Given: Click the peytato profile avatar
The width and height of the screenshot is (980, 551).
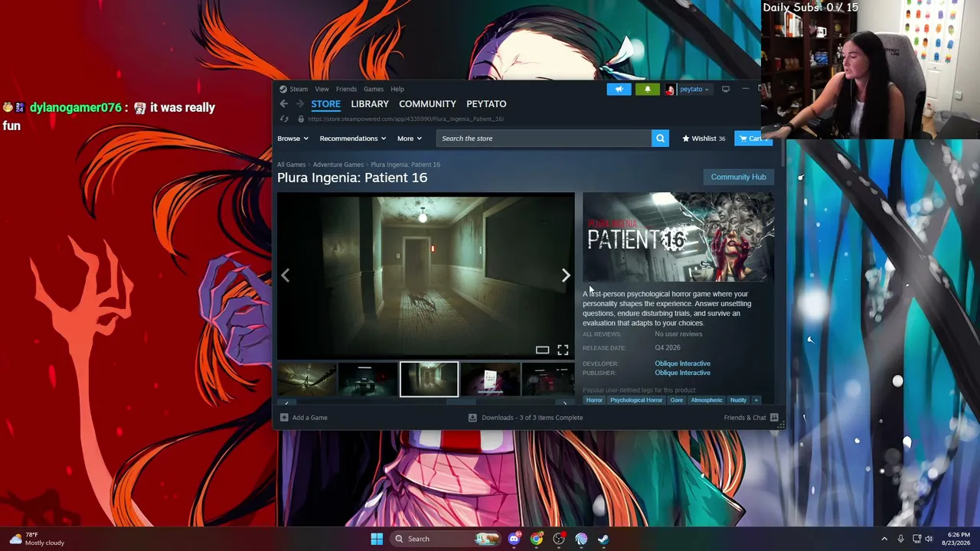Looking at the screenshot, I should click(x=670, y=90).
